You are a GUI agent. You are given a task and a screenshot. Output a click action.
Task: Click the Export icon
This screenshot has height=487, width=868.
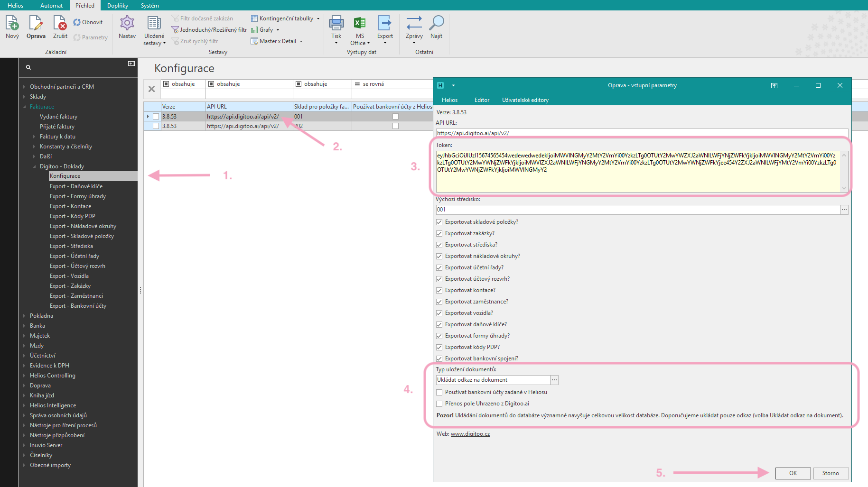click(x=385, y=23)
